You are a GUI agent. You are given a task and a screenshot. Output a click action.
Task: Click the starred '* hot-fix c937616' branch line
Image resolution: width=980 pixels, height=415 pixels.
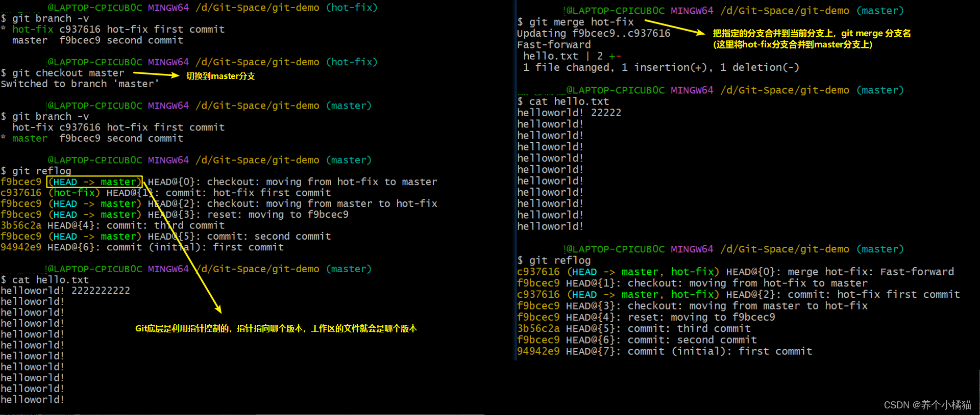113,29
